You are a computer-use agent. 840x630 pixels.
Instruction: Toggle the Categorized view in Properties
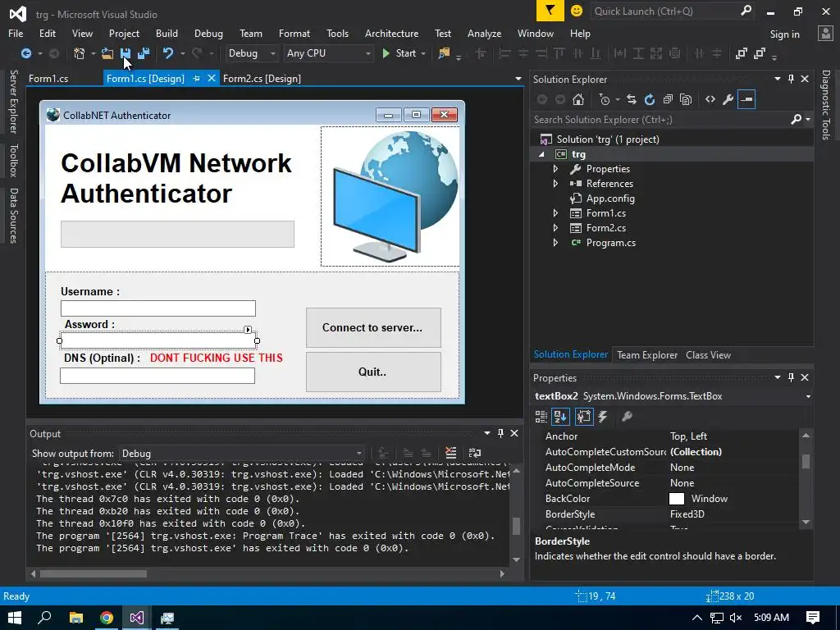541,417
